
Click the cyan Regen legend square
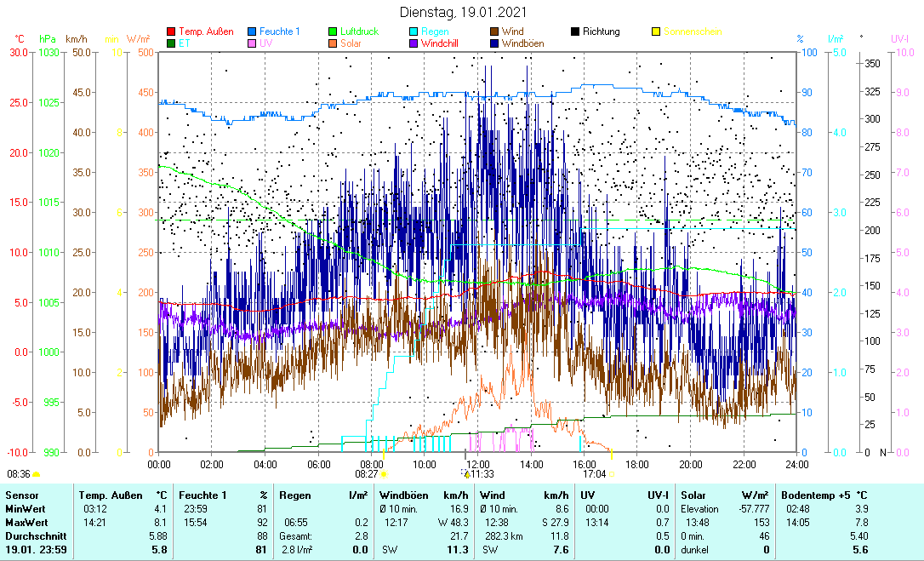point(414,31)
